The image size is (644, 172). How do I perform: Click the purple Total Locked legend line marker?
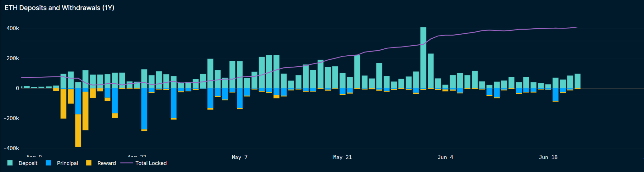point(127,163)
